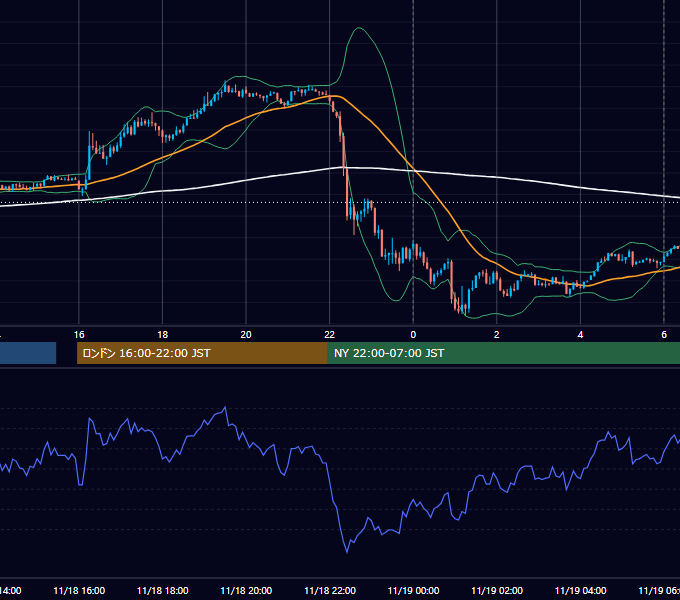680x600 pixels.
Task: Click the 20 hour axis label
Action: [x=246, y=335]
